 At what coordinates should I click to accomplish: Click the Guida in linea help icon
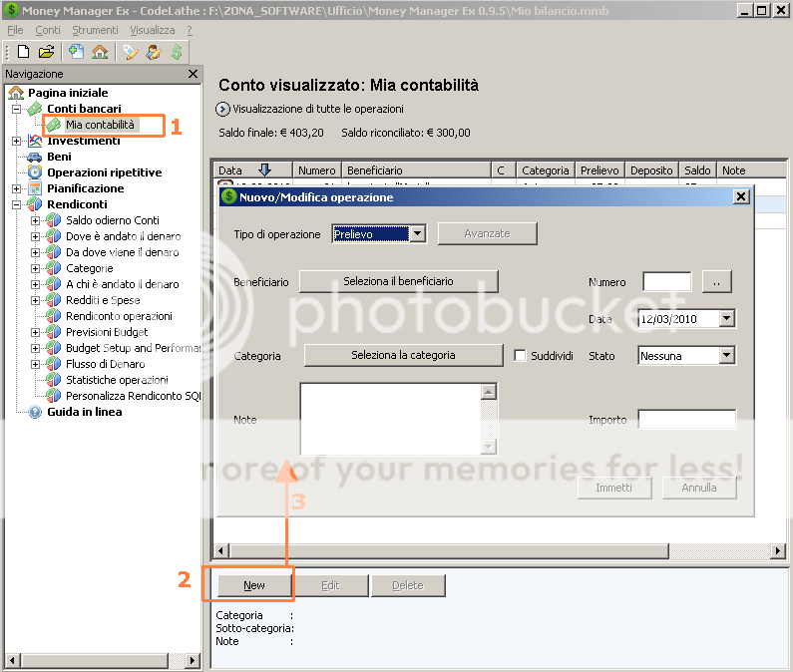(x=34, y=412)
